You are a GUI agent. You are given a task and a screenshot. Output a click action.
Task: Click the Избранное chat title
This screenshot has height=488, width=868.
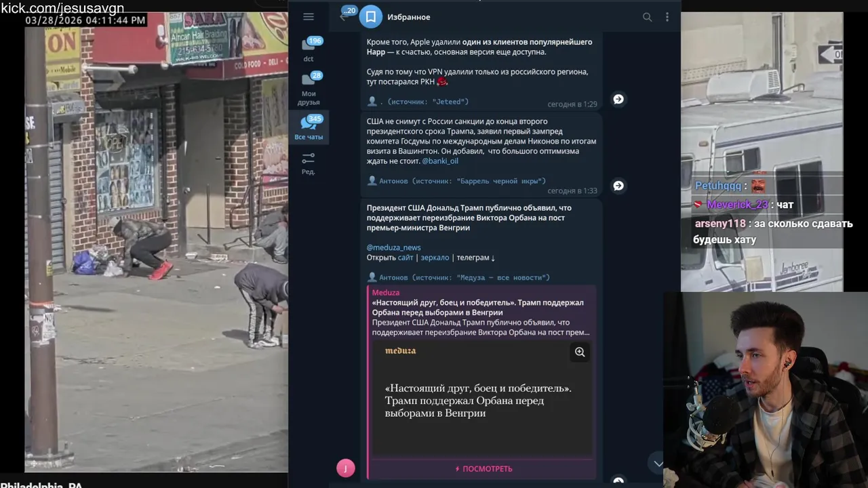408,17
